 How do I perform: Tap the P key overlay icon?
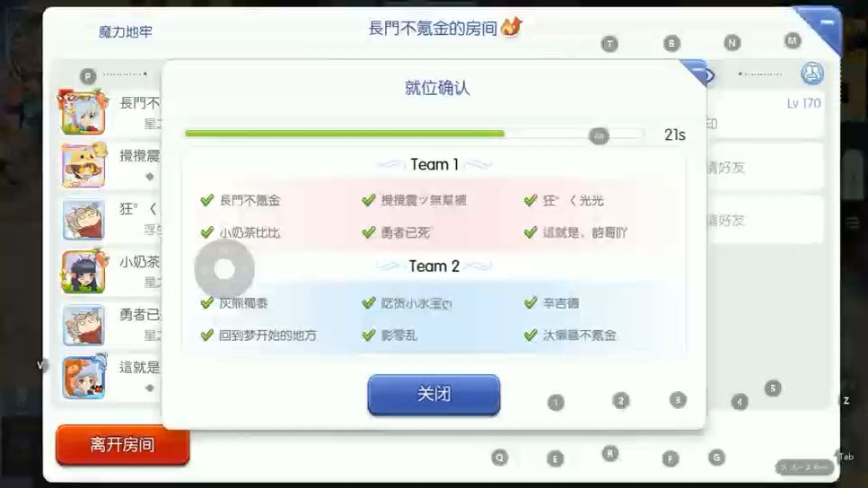pos(88,76)
